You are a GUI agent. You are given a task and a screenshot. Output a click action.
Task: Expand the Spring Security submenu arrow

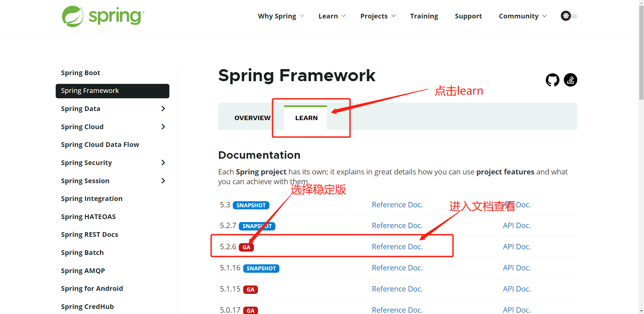point(163,163)
